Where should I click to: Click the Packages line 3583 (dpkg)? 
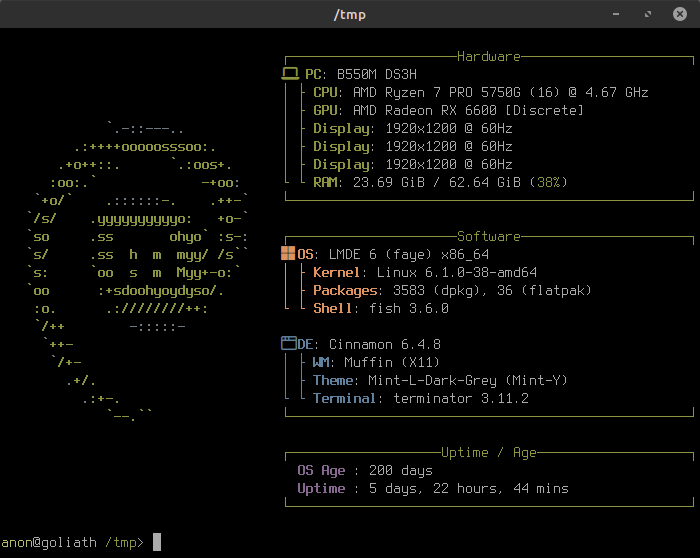452,291
